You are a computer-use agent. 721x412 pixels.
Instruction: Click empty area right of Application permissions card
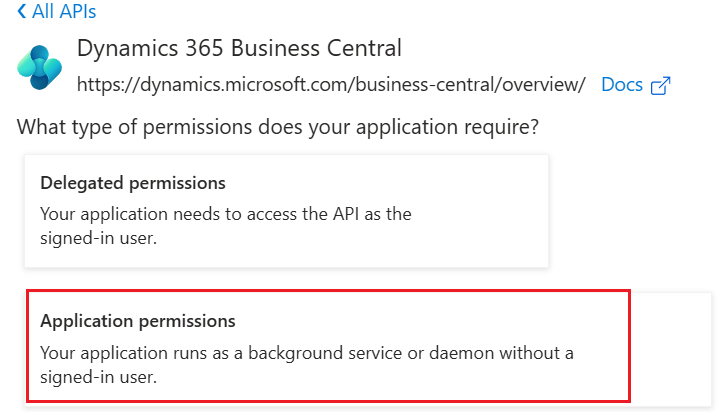671,348
